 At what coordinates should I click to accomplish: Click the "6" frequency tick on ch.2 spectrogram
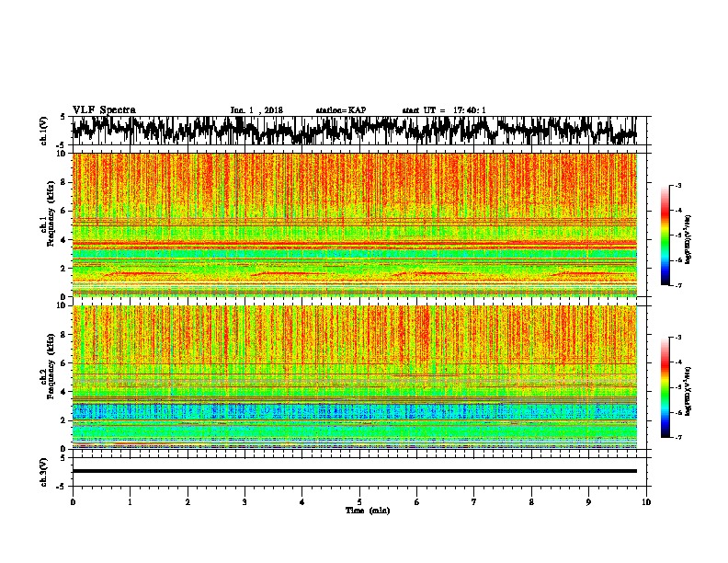tap(64, 363)
